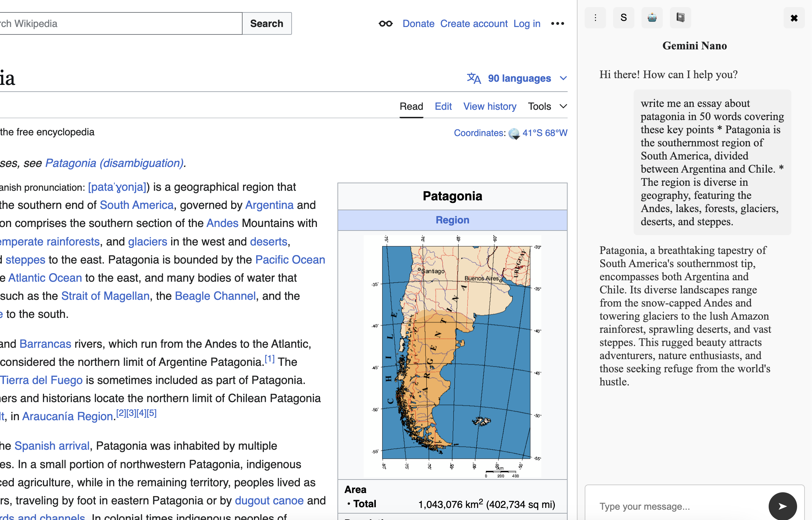
Task: Click the appearance glasses icon
Action: click(386, 24)
